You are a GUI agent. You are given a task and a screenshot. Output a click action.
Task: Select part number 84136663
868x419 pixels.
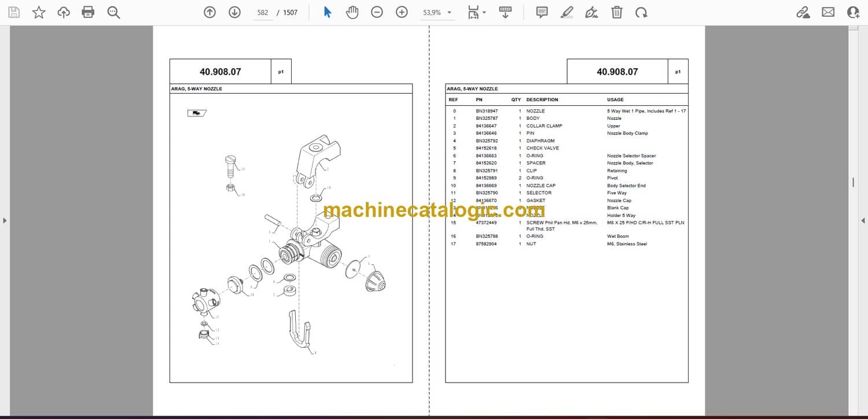(486, 156)
